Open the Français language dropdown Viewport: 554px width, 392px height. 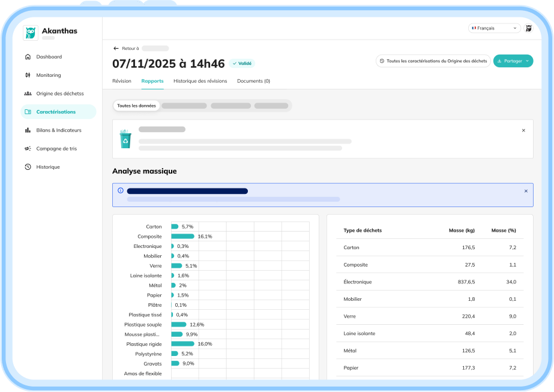495,28
